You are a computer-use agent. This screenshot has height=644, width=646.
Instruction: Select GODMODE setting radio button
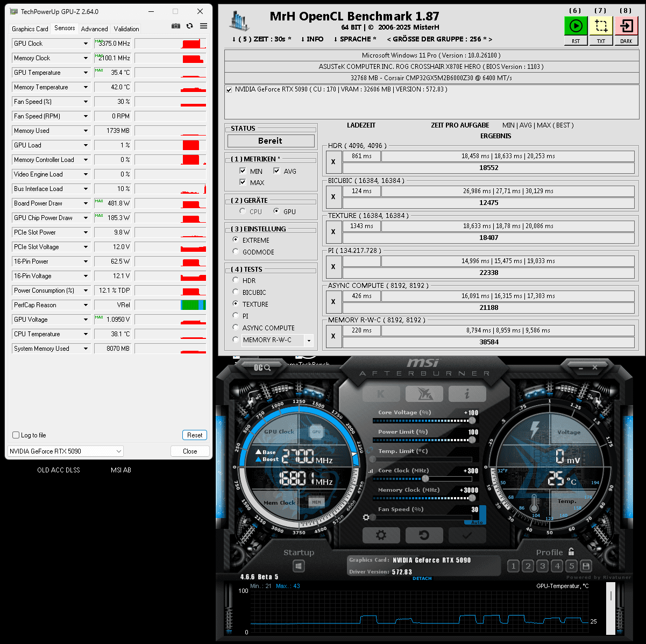[x=236, y=251]
